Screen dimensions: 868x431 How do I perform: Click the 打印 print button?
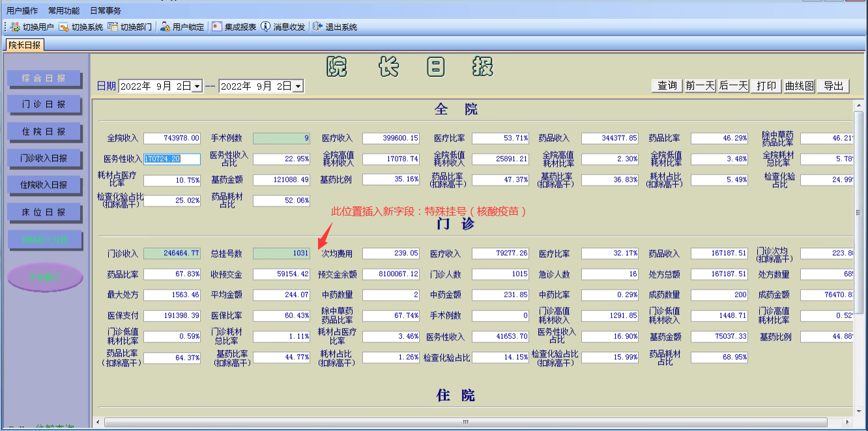pyautogui.click(x=766, y=86)
